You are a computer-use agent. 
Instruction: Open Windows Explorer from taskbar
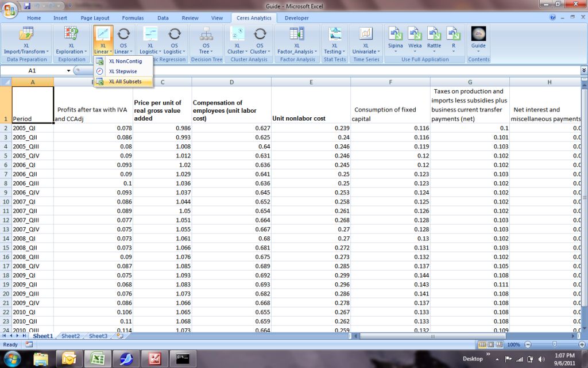pos(41,359)
